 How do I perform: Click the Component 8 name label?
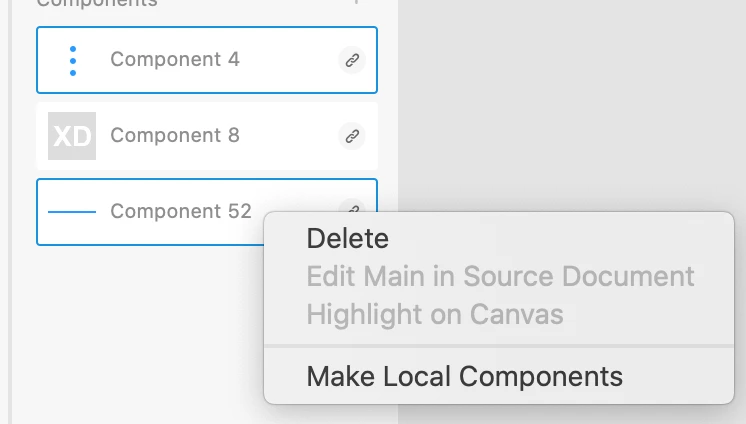(x=175, y=135)
